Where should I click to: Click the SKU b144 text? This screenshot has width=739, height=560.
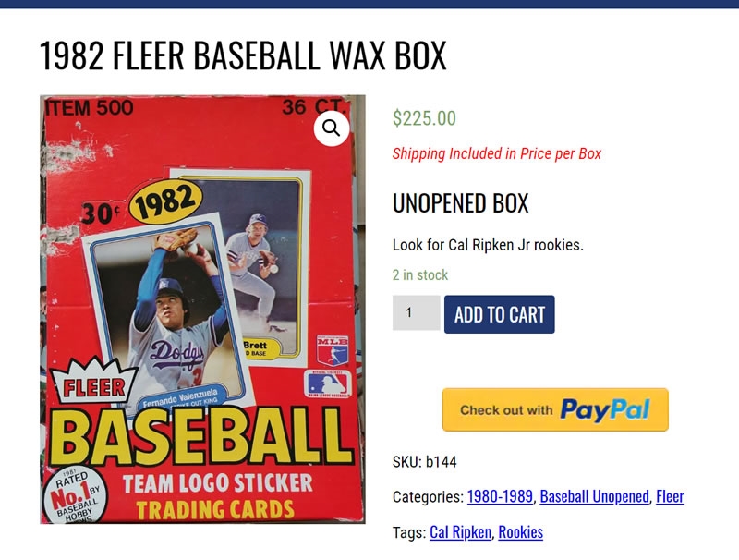pyautogui.click(x=424, y=461)
